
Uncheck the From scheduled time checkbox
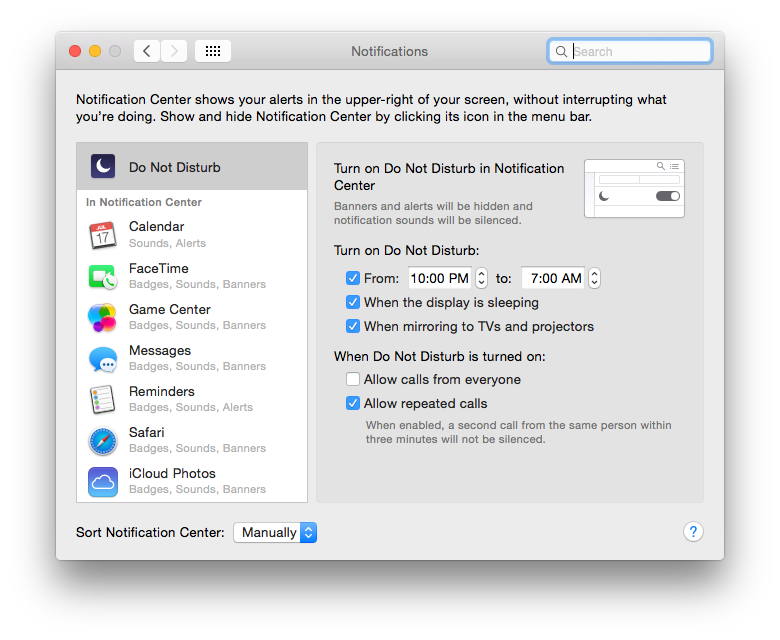pos(353,278)
